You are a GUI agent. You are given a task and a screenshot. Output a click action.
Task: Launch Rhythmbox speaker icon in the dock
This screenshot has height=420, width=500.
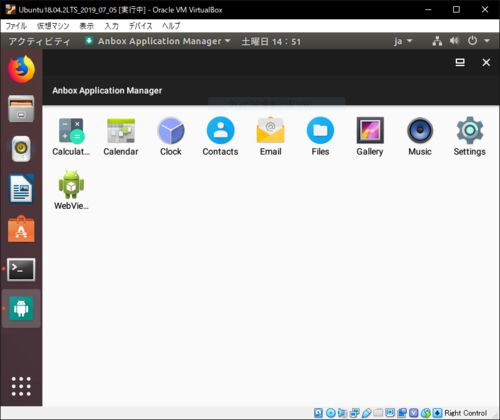pyautogui.click(x=21, y=149)
